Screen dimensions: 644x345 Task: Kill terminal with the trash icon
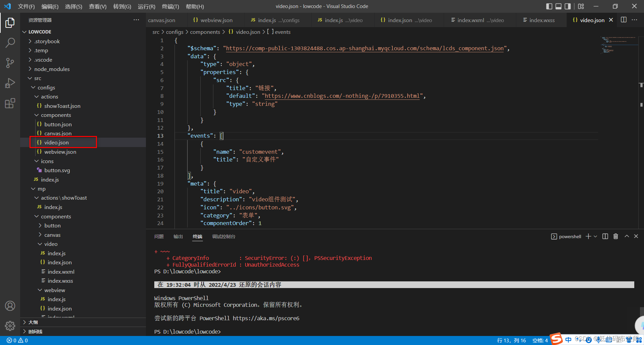(615, 236)
